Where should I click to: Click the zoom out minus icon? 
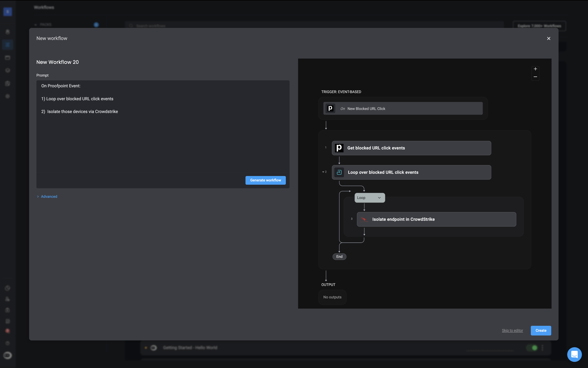click(x=535, y=77)
